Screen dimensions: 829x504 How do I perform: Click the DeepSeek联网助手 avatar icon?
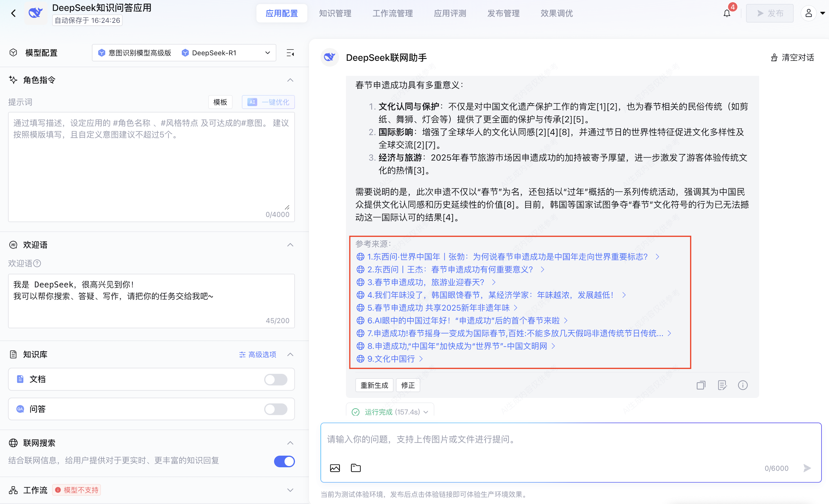pyautogui.click(x=330, y=57)
